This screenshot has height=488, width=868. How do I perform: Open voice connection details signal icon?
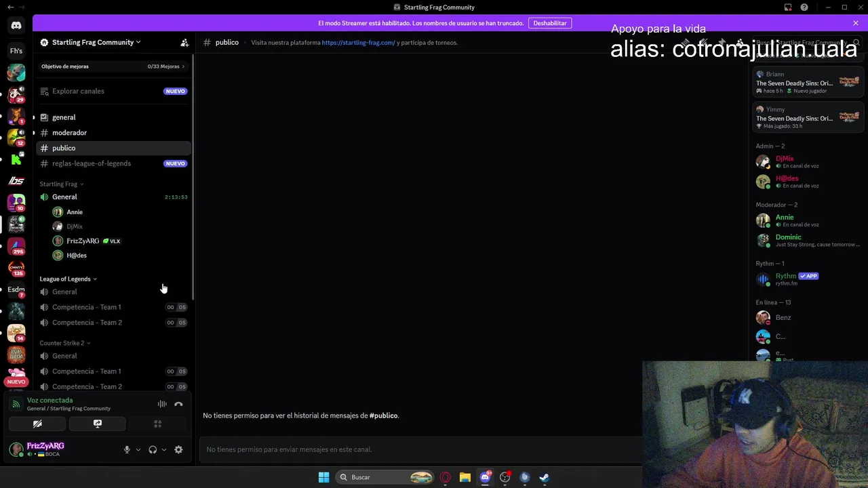(16, 404)
